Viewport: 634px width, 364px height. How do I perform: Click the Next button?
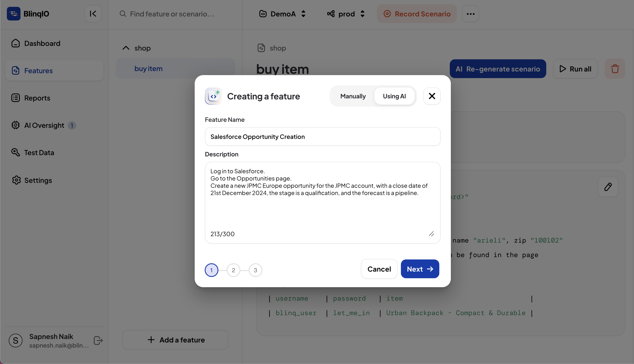(x=420, y=269)
